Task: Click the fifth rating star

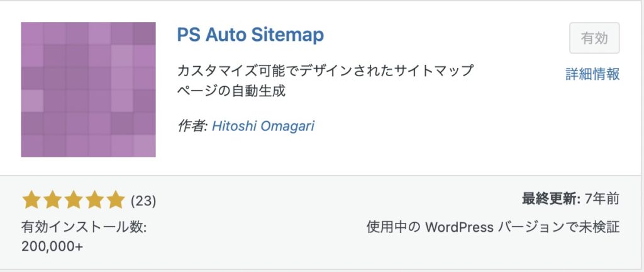Action: (115, 201)
